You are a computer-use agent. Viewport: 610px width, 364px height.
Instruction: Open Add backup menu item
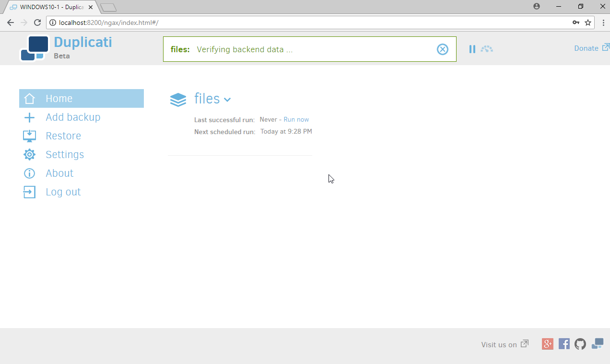[x=73, y=117]
